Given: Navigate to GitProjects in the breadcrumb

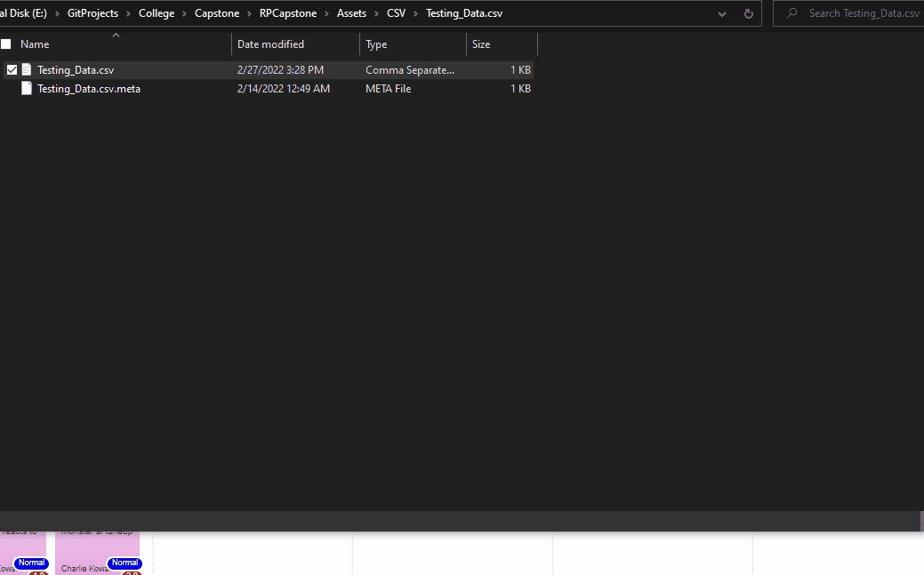Looking at the screenshot, I should [x=93, y=13].
